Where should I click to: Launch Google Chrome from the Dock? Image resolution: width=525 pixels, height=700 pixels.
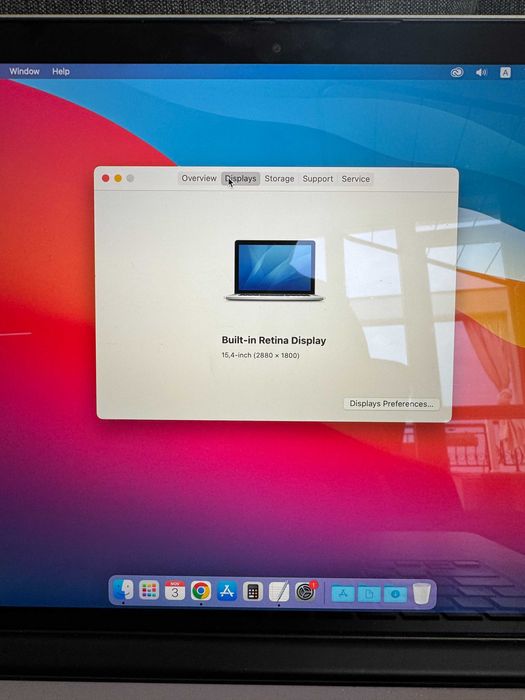(x=201, y=591)
